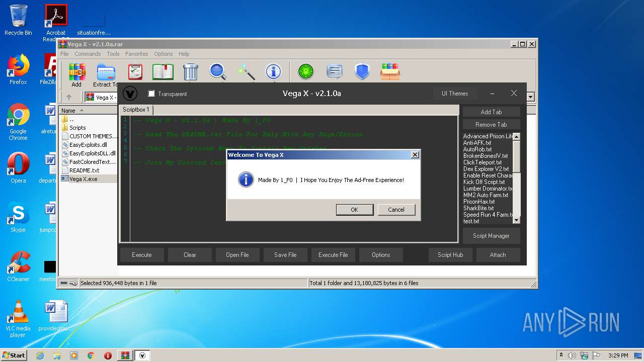Screen dimensions: 644x362
Task: Open the Commands menu in WinRAR
Action: coord(88,54)
